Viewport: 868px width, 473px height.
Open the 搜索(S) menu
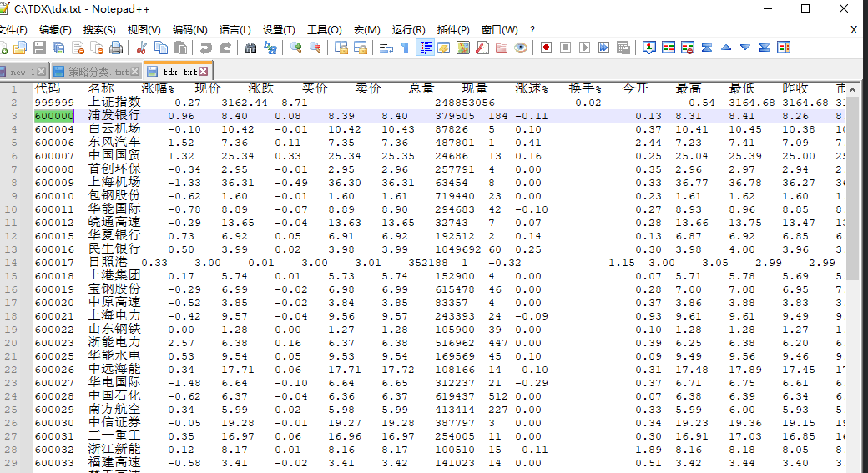(x=99, y=30)
